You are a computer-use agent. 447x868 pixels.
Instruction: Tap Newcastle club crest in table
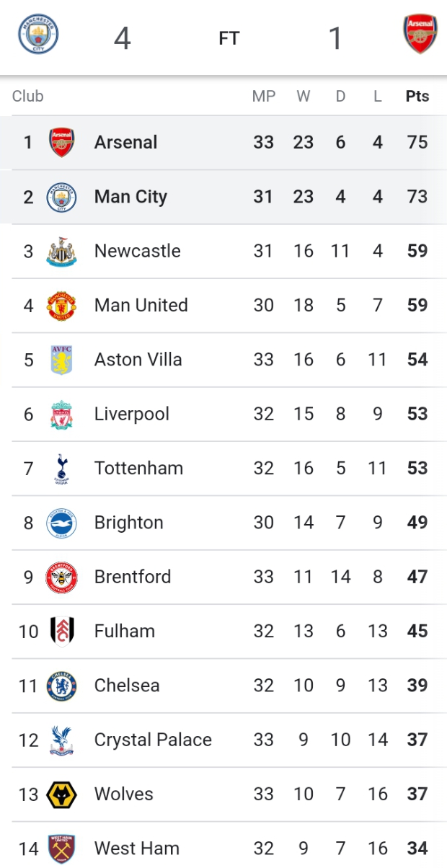pos(61,252)
